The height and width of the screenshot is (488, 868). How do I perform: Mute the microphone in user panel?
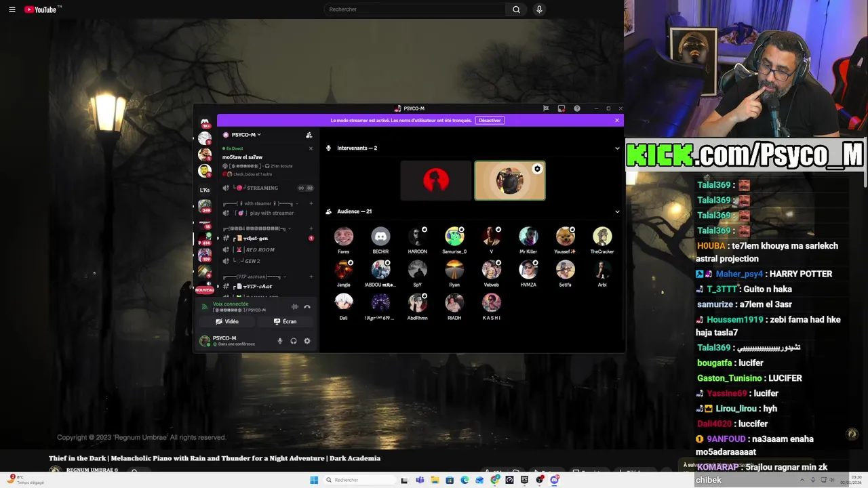(x=279, y=341)
